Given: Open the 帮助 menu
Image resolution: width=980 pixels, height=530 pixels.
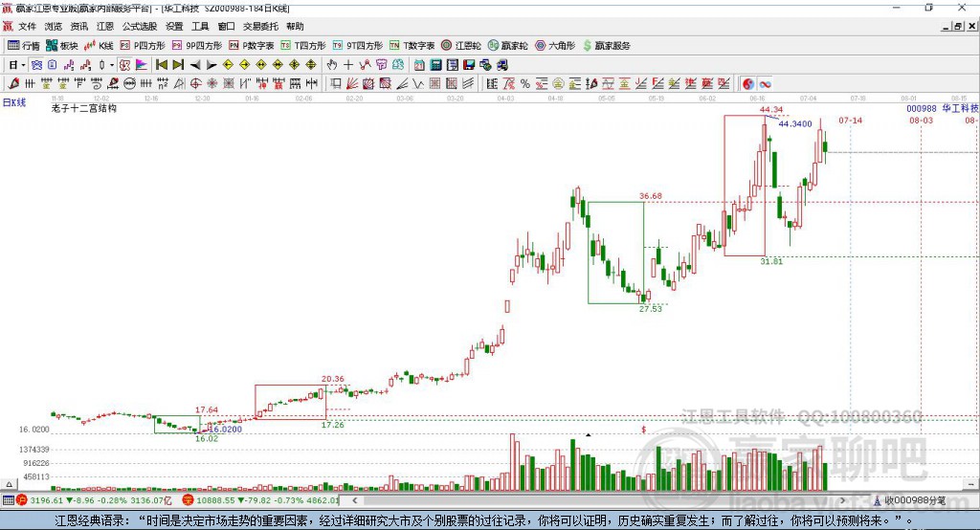Looking at the screenshot, I should [x=295, y=26].
